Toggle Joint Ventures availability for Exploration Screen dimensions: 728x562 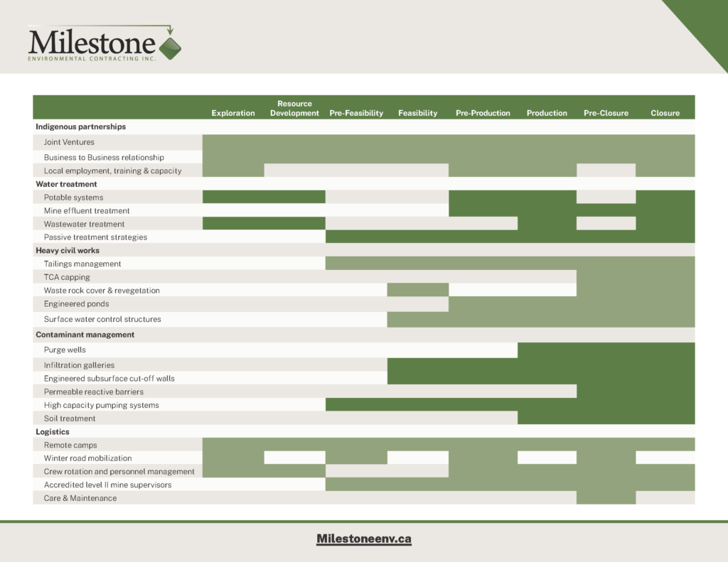pyautogui.click(x=232, y=143)
